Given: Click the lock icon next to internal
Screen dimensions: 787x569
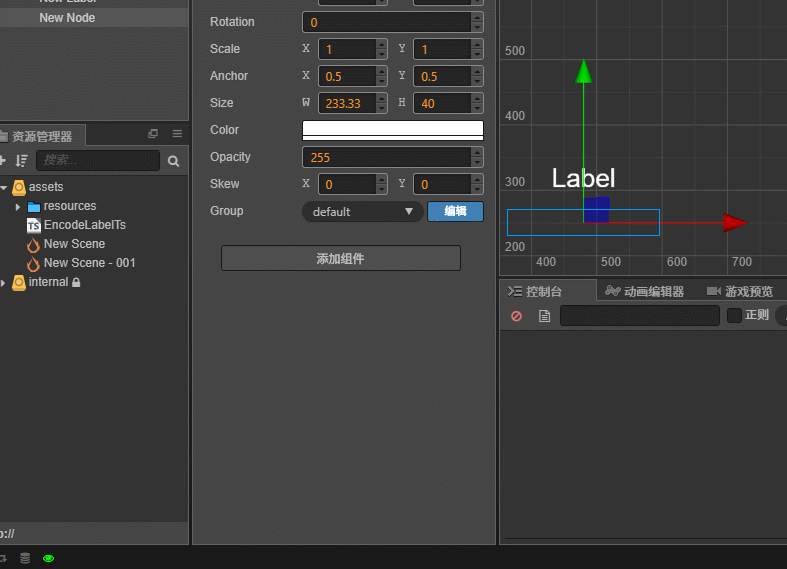Looking at the screenshot, I should coord(76,282).
